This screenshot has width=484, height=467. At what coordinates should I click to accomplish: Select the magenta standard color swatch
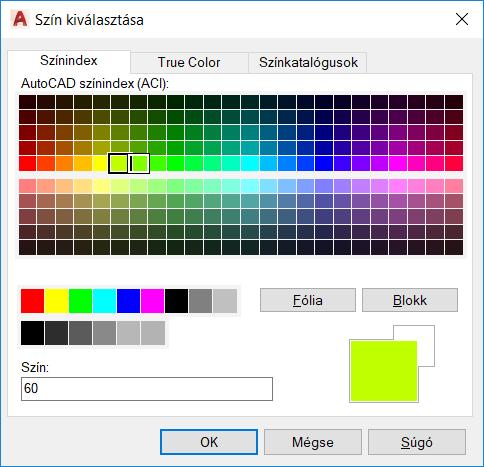tap(152, 301)
